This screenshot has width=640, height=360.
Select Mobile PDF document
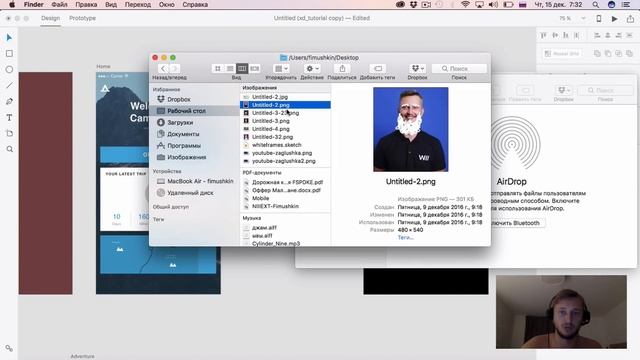click(285, 198)
